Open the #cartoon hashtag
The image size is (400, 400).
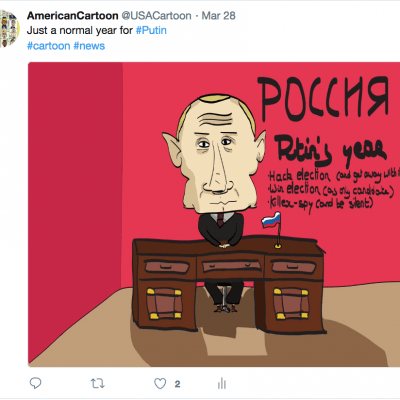point(49,46)
